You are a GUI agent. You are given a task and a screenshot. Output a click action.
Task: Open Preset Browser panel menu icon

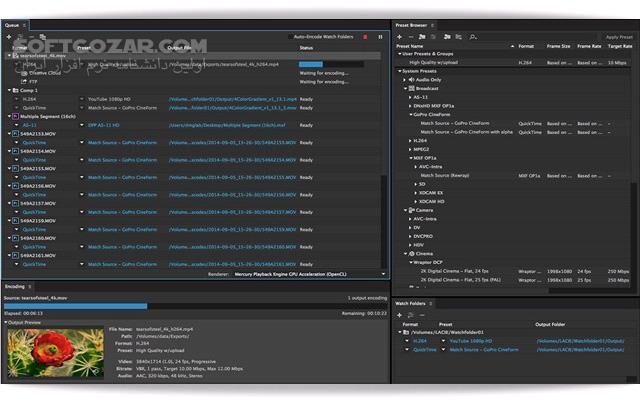[432, 25]
